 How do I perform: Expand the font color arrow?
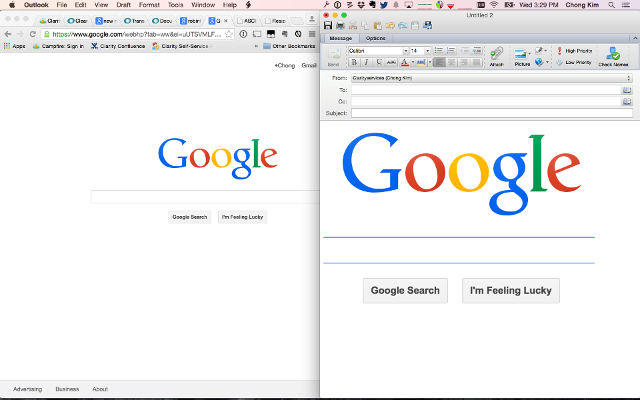pyautogui.click(x=413, y=62)
